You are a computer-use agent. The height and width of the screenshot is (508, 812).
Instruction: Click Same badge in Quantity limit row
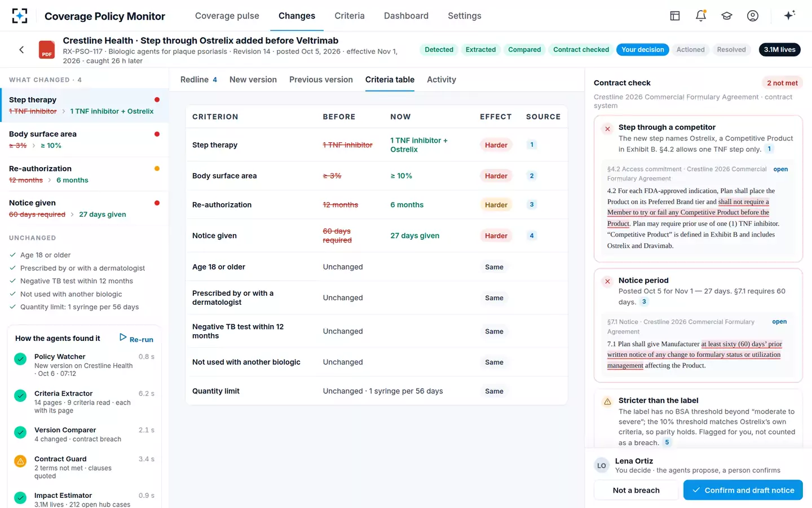(494, 391)
